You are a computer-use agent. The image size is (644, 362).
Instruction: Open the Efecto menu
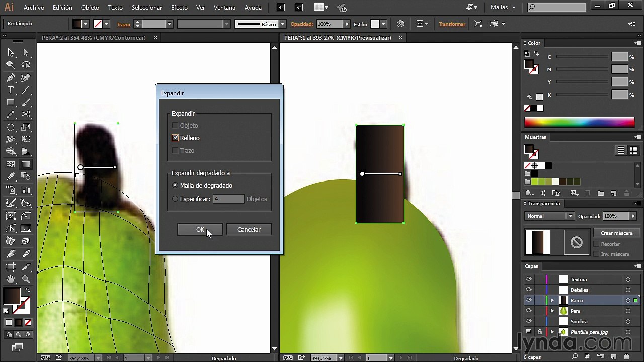tap(179, 8)
